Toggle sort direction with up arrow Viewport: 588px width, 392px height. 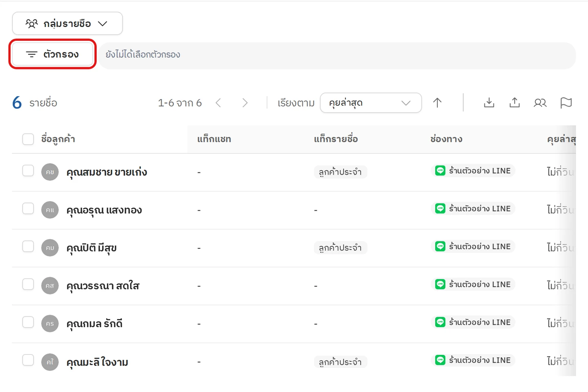click(x=437, y=103)
